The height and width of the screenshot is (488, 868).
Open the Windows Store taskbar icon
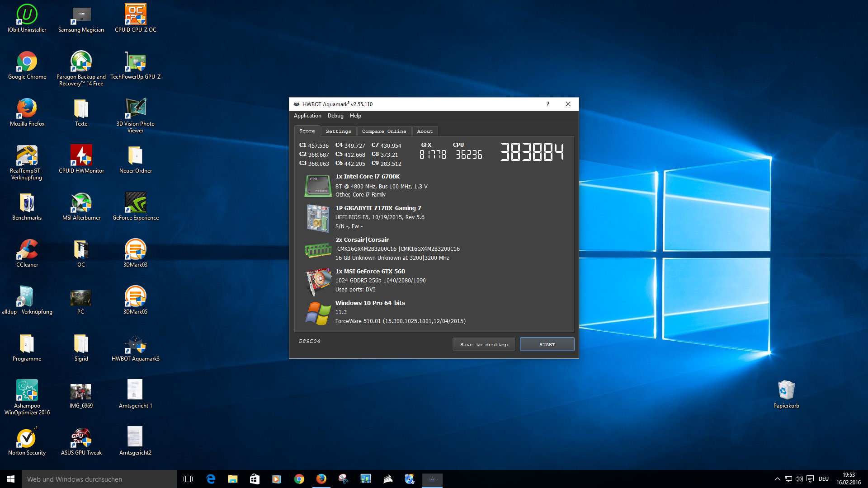(255, 479)
